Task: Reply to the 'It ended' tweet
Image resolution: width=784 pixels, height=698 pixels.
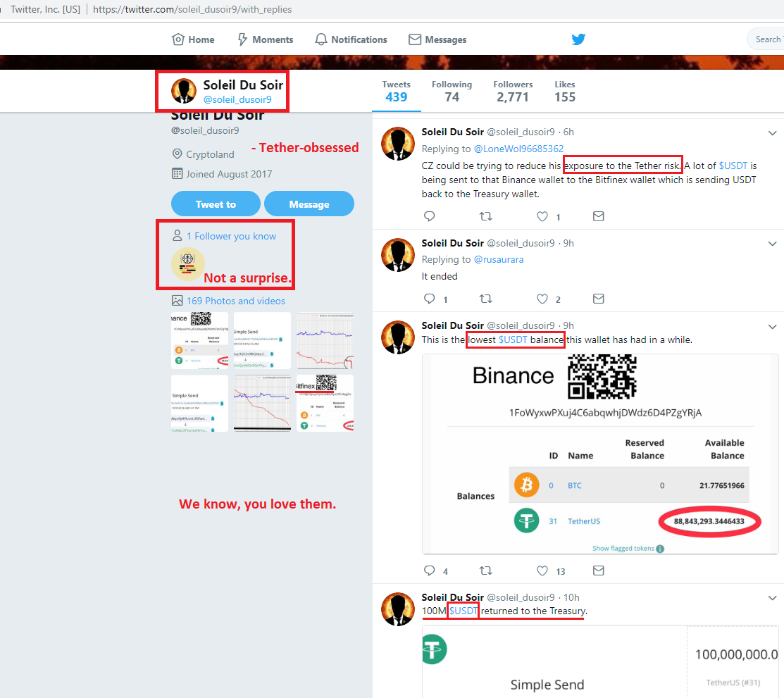Action: coord(430,299)
